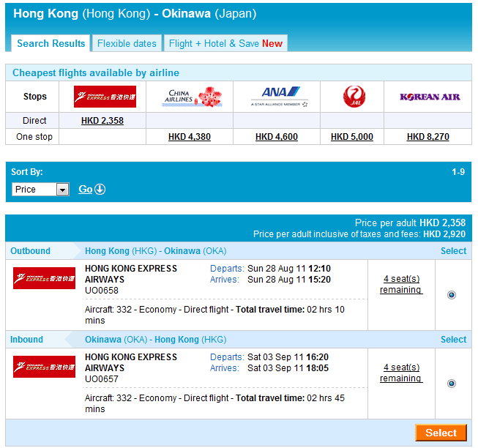Click the HKD 8,270 Korean Air fare
The image size is (478, 448).
[x=428, y=137]
